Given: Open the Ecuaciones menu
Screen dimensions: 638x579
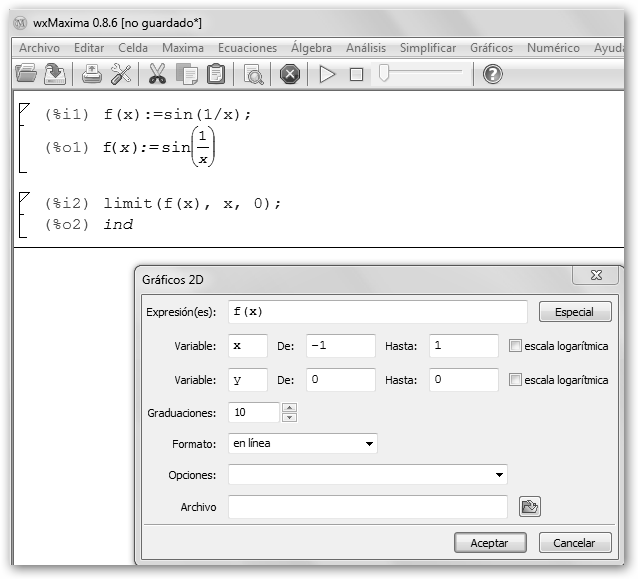Looking at the screenshot, I should coord(247,48).
